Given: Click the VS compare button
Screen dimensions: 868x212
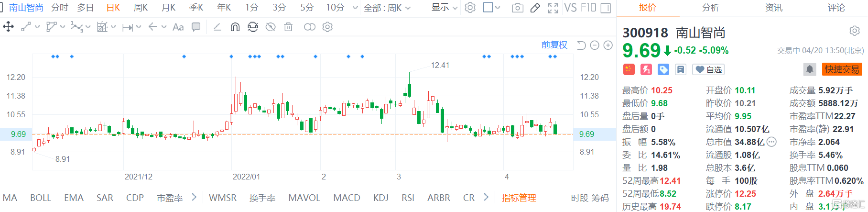Looking at the screenshot, I should (570, 8).
